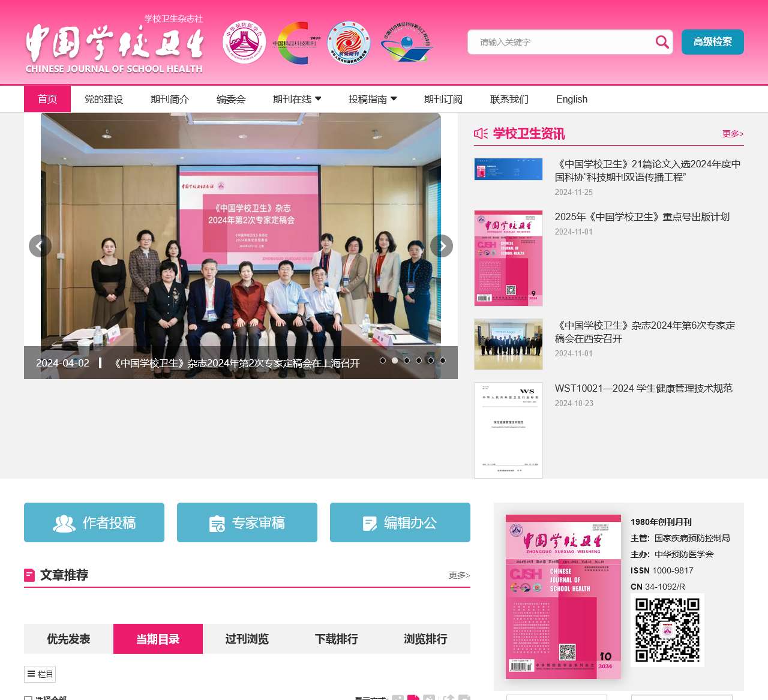Select the second carousel dot indicator

tap(395, 360)
